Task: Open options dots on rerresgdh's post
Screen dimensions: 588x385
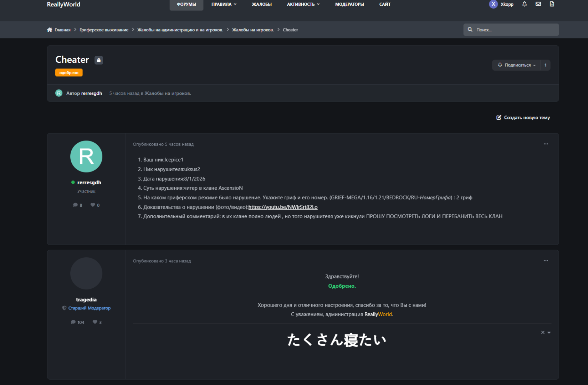Action: coord(546,144)
